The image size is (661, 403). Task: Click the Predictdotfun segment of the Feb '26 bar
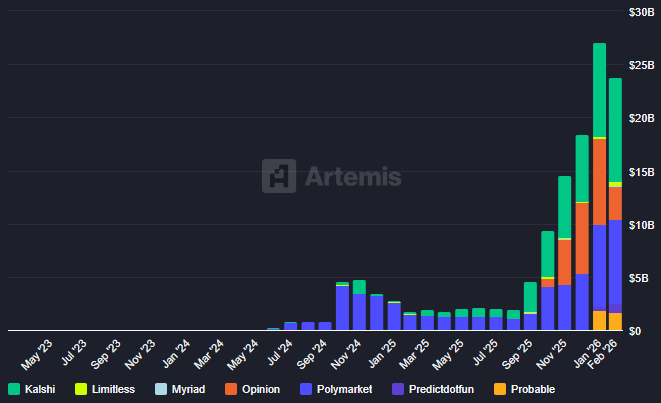click(615, 309)
